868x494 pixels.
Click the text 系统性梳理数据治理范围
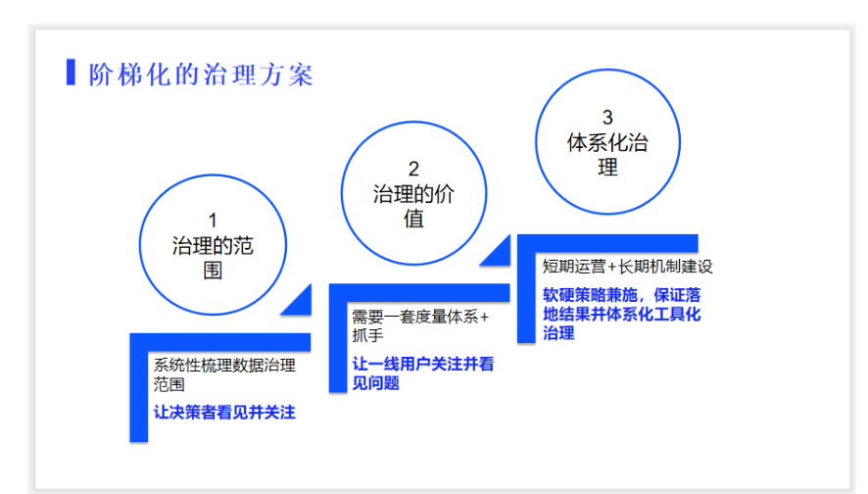[x=224, y=374]
